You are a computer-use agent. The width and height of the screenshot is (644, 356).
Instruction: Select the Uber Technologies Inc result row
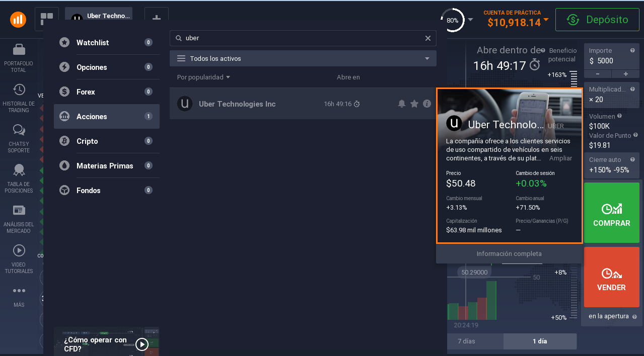click(x=303, y=104)
